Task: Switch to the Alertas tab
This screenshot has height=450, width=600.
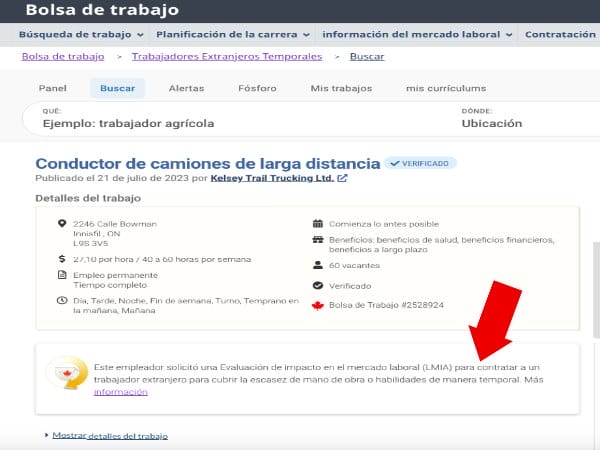Action: coord(186,88)
